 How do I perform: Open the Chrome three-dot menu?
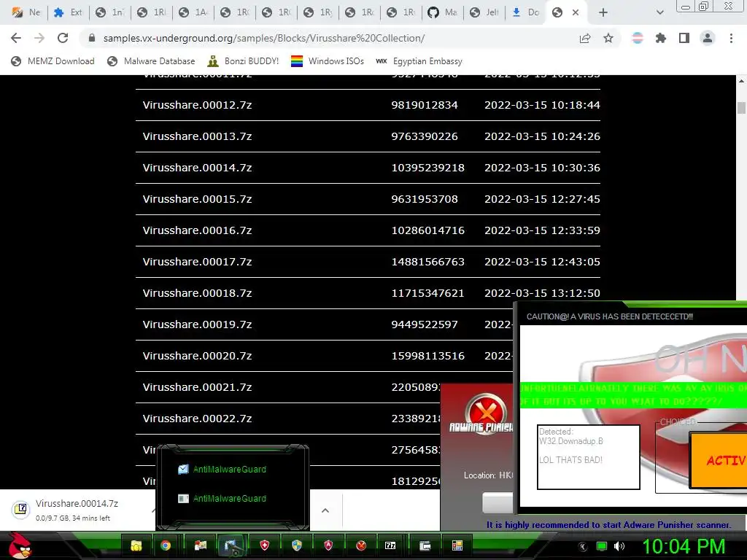pyautogui.click(x=731, y=38)
